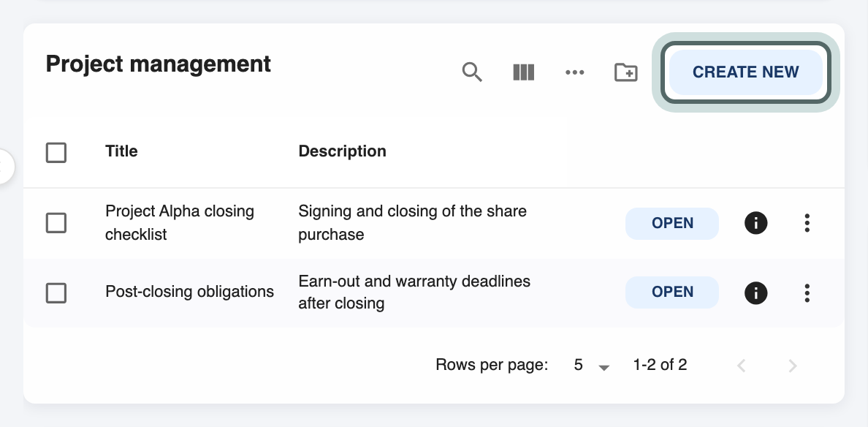Go to the next page arrow
The width and height of the screenshot is (868, 427).
click(792, 366)
